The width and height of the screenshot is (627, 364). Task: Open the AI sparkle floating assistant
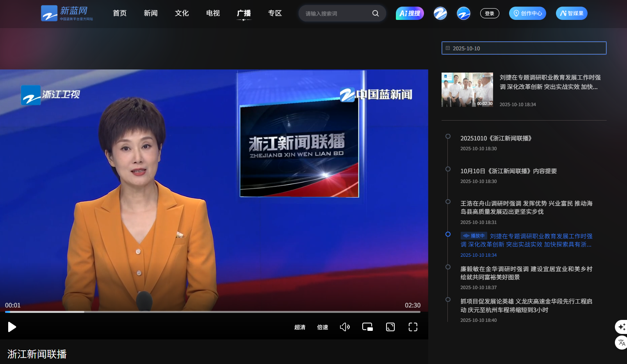[622, 327]
